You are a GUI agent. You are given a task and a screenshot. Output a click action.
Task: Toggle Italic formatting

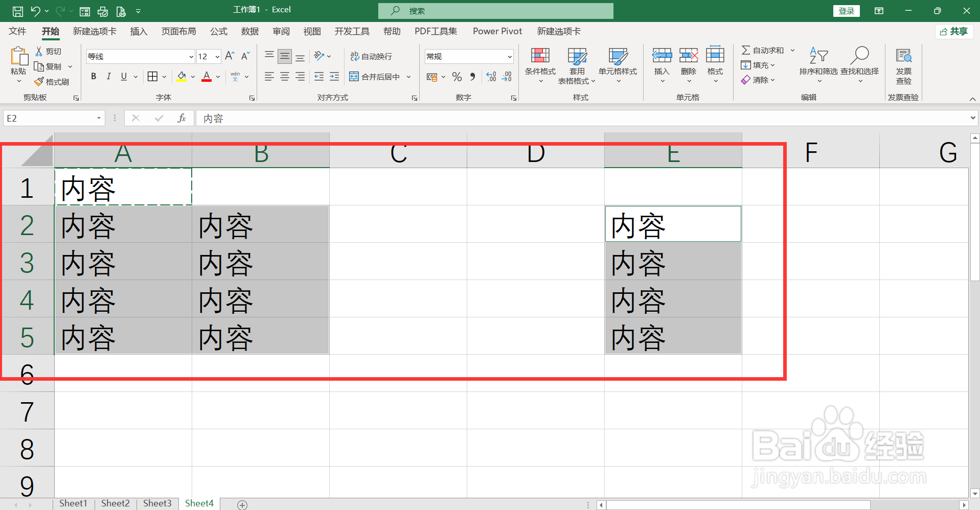click(x=108, y=77)
